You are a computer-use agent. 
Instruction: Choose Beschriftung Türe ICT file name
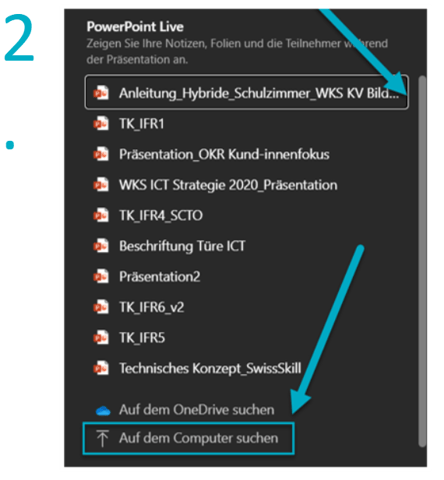point(182,246)
